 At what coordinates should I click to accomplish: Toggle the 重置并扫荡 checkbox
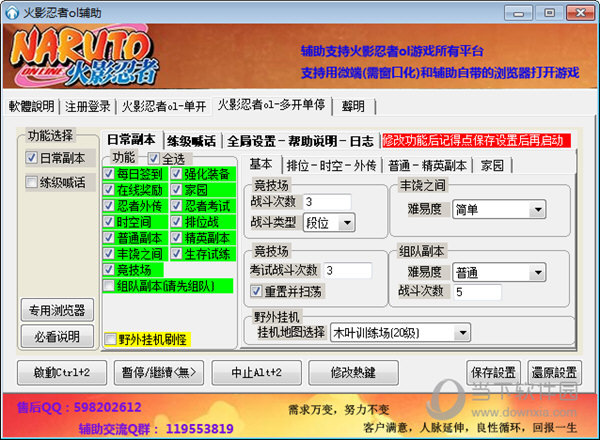pos(256,291)
